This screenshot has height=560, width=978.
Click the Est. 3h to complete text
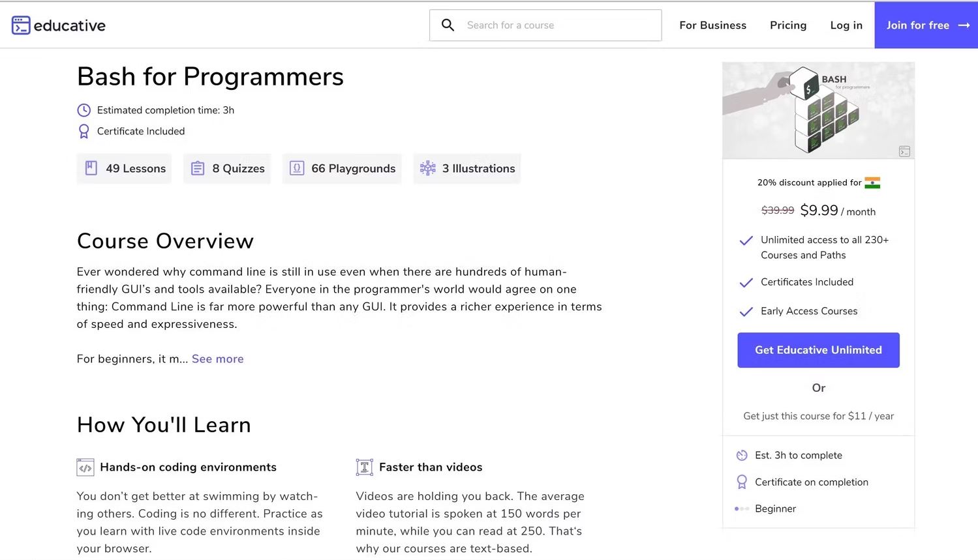[x=799, y=455]
